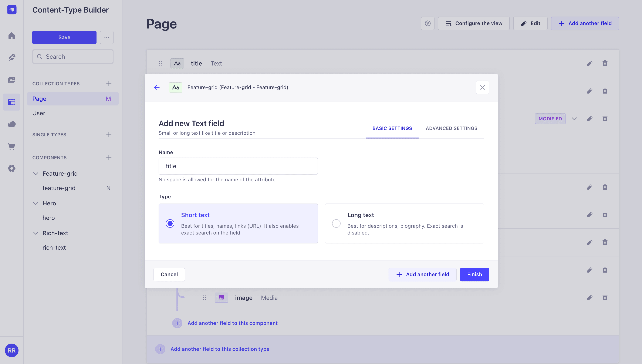Image resolution: width=642 pixels, height=364 pixels.
Task: Click the MODIFIED badge
Action: [550, 118]
